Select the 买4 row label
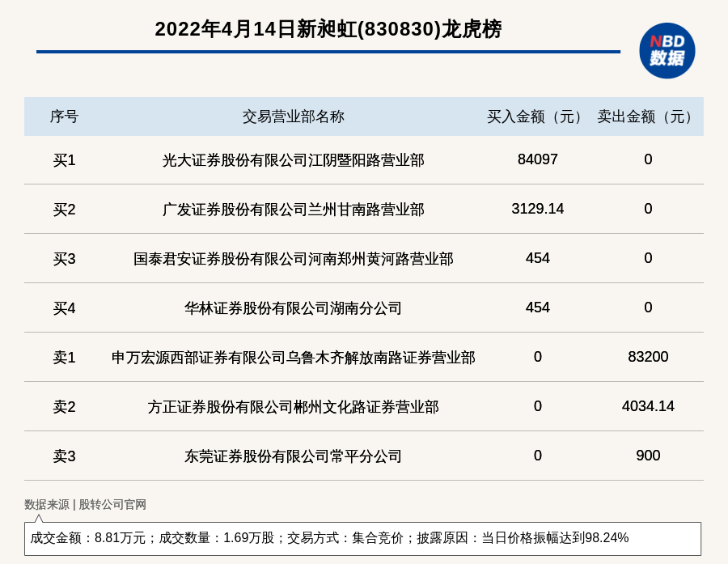This screenshot has width=728, height=564. (x=64, y=308)
